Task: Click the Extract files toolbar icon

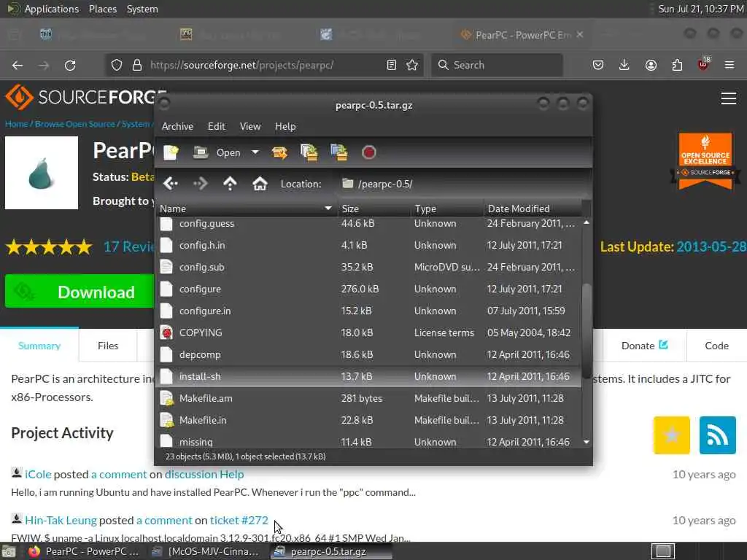Action: point(279,152)
